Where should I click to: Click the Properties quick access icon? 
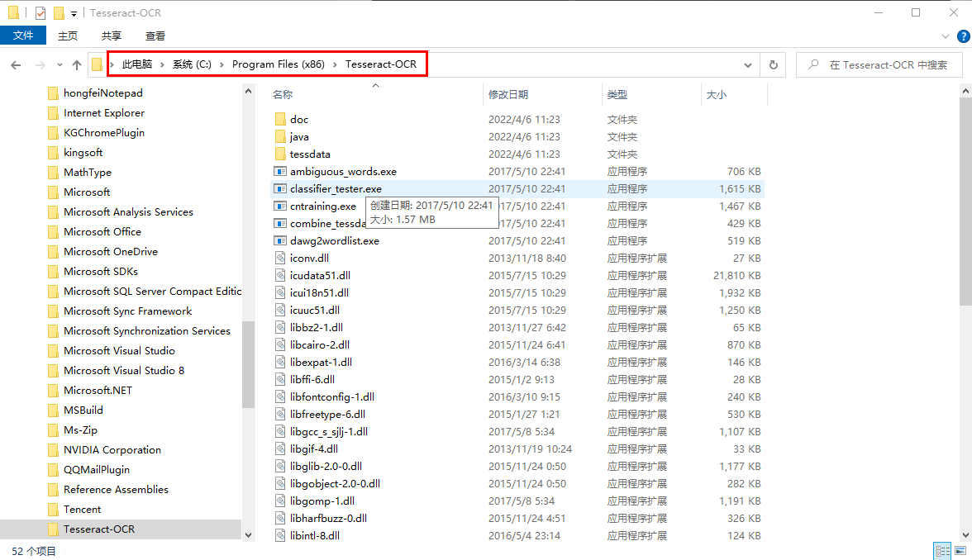tap(40, 12)
